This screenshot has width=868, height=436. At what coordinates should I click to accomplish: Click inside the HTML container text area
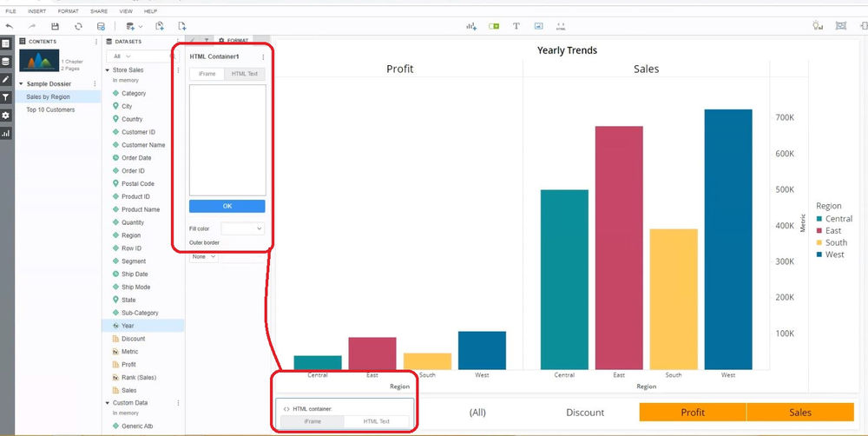227,140
